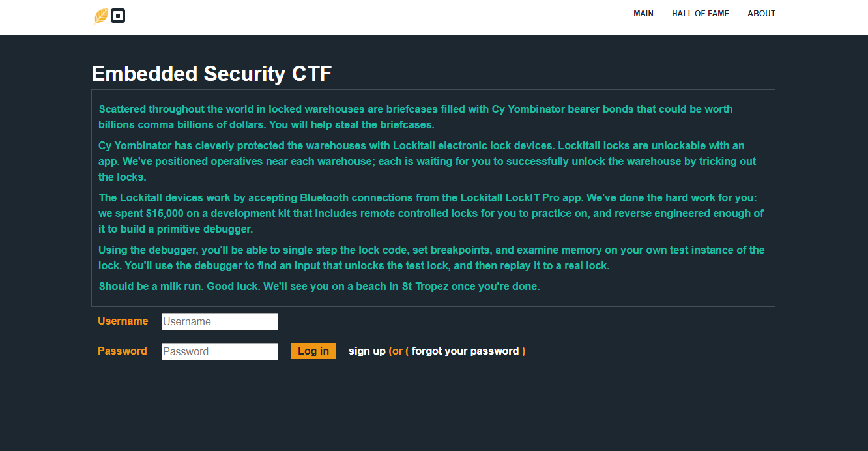The height and width of the screenshot is (451, 868).
Task: Click the orange Password label
Action: 122,351
